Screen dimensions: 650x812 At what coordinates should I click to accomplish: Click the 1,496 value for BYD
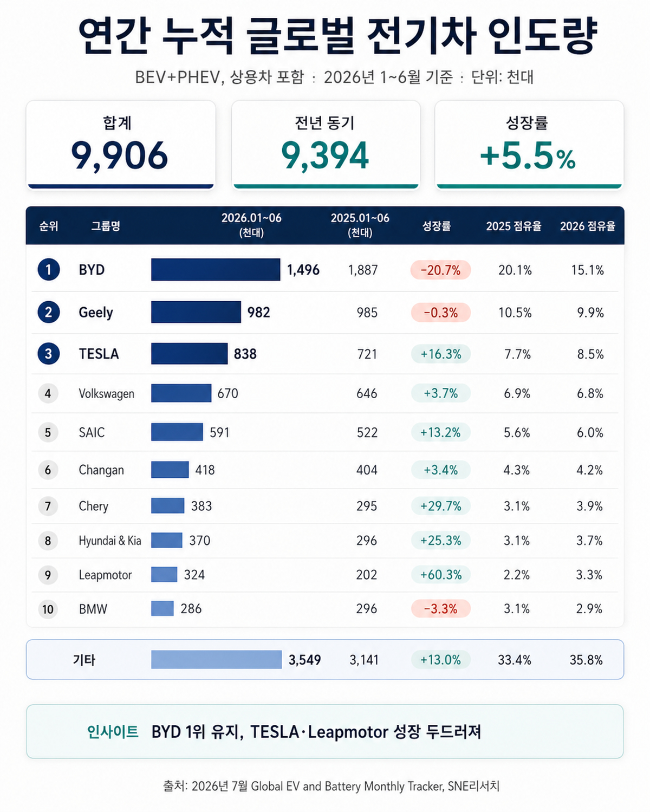303,270
